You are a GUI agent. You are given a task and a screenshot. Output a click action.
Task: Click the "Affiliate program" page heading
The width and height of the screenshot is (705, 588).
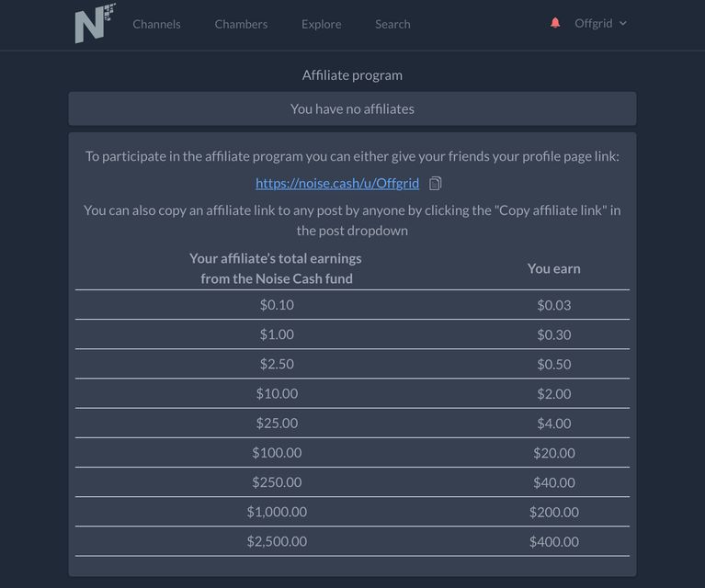pos(352,75)
